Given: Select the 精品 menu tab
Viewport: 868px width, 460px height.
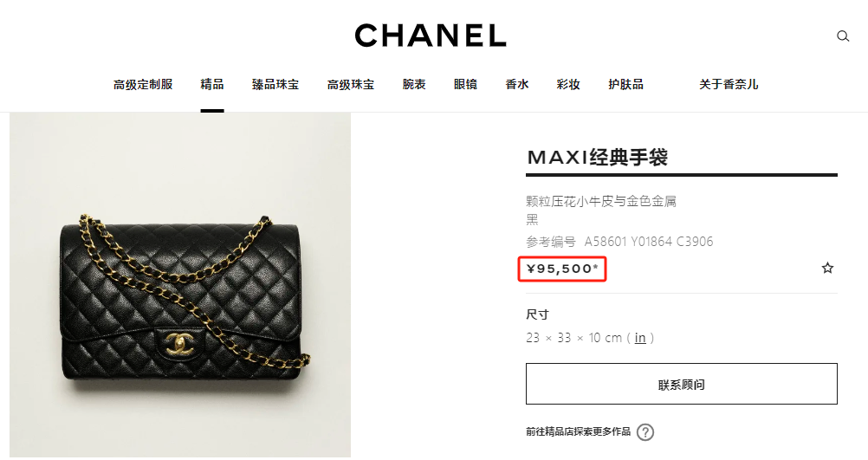Looking at the screenshot, I should tap(212, 85).
